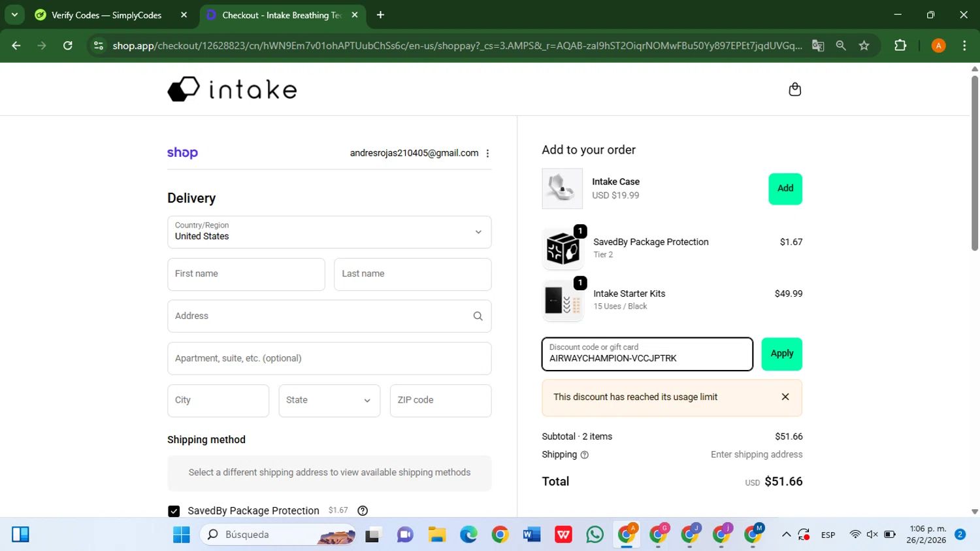Open a new browser tab

(380, 14)
